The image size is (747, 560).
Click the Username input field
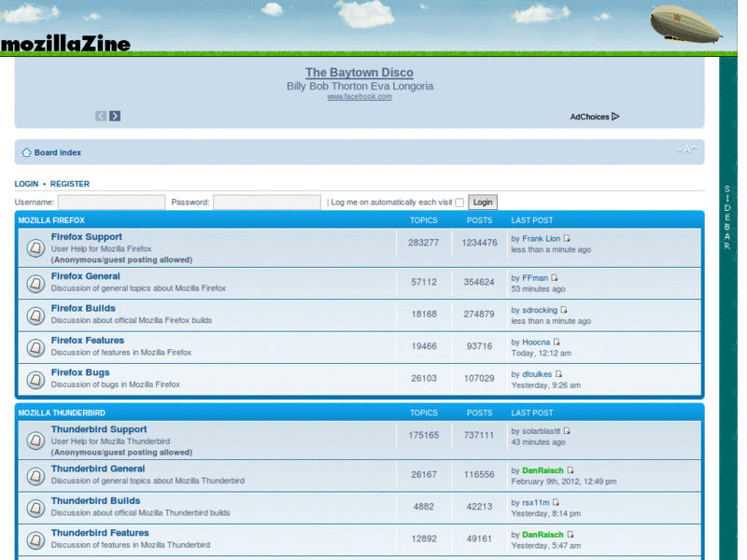(111, 203)
